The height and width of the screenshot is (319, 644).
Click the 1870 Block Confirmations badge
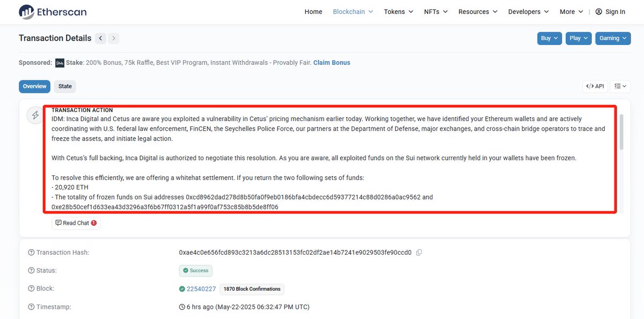pyautogui.click(x=252, y=289)
